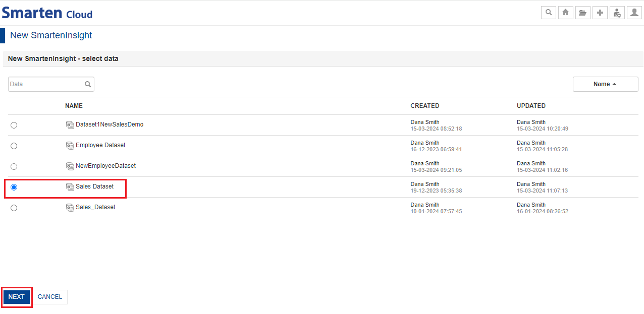This screenshot has width=644, height=314.
Task: Click created date 19-12-2023 05:35:38
Action: [436, 191]
